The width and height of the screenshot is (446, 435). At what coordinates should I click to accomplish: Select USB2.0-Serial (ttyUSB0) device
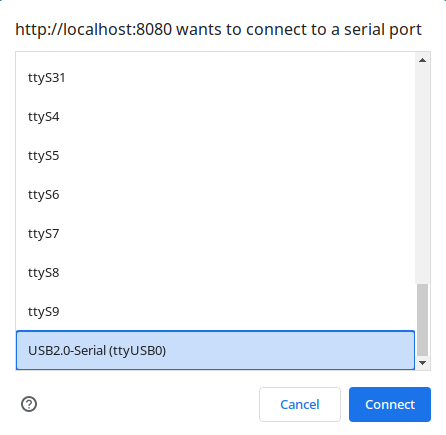[x=215, y=350]
